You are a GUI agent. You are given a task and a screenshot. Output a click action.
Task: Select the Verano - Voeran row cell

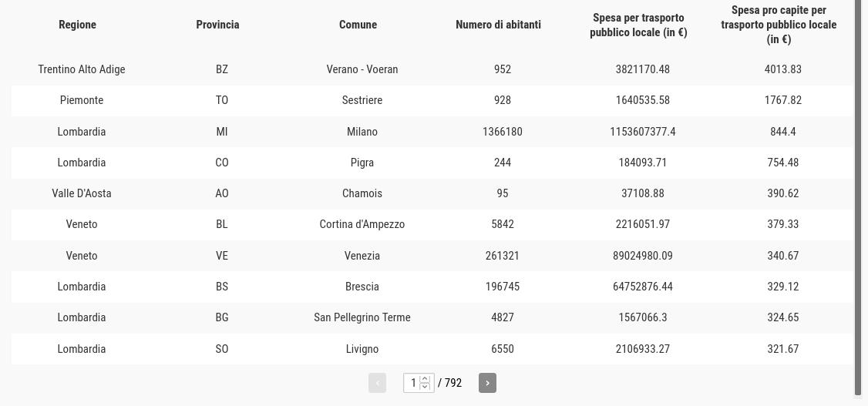[x=362, y=69]
